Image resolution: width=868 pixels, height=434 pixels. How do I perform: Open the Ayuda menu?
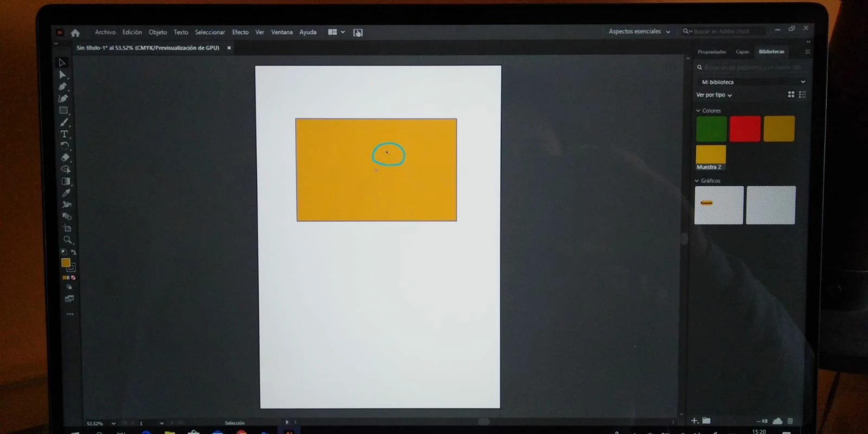(308, 32)
